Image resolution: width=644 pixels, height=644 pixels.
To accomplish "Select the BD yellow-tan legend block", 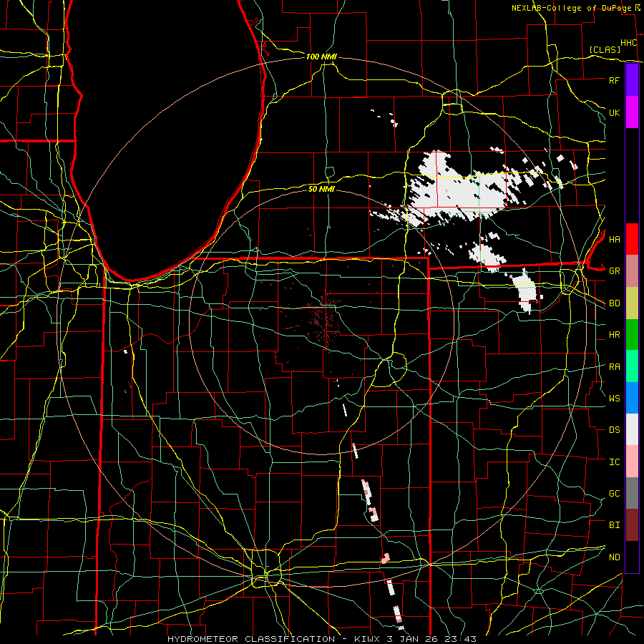I will [x=632, y=303].
